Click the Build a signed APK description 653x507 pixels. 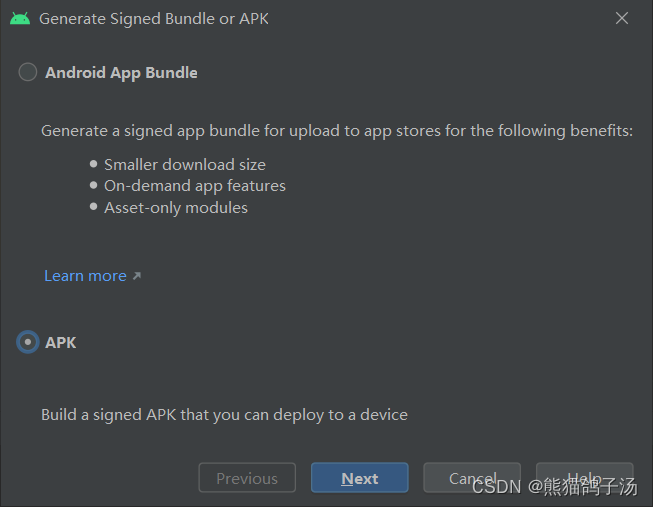point(224,415)
